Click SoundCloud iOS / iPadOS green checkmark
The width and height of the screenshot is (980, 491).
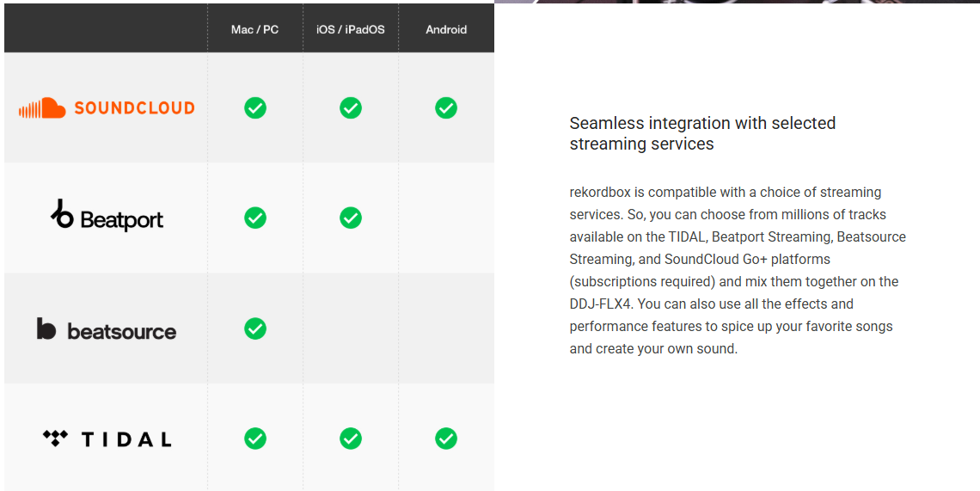click(351, 107)
